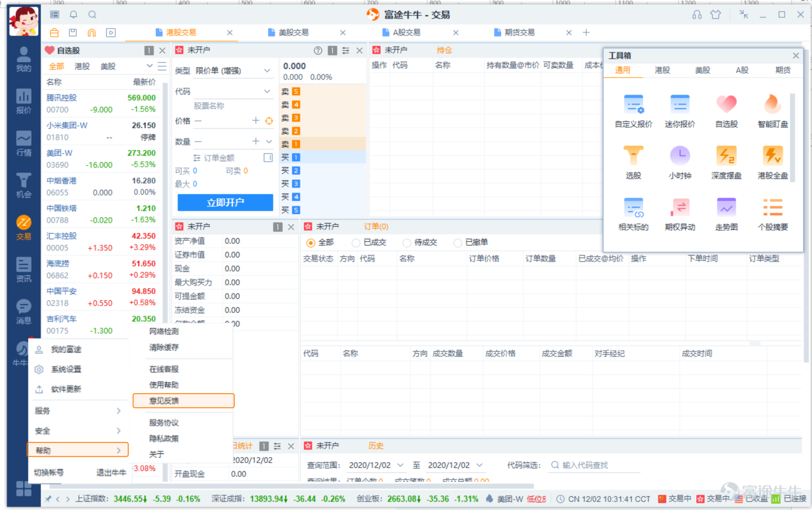Click 关于 menu item

tap(157, 454)
